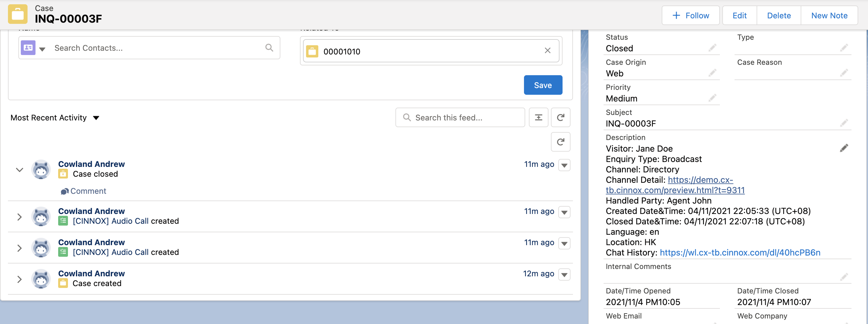Image resolution: width=868 pixels, height=324 pixels.
Task: Click the Case created briefcase icon
Action: point(63,283)
